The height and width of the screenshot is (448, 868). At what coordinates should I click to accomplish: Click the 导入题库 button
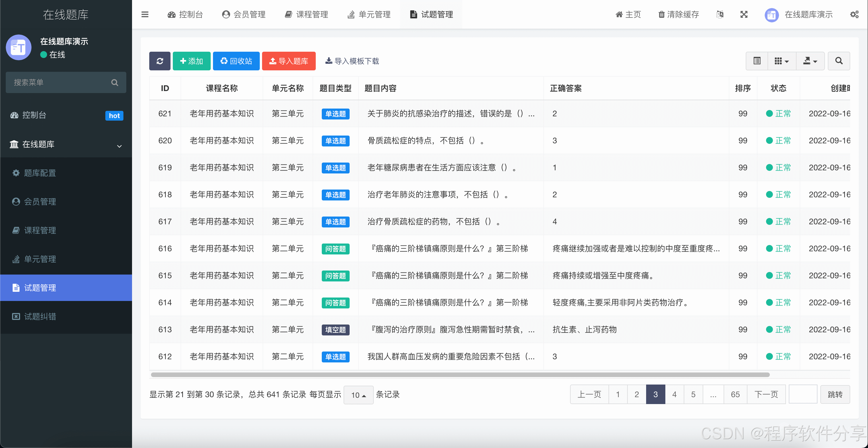click(x=289, y=61)
